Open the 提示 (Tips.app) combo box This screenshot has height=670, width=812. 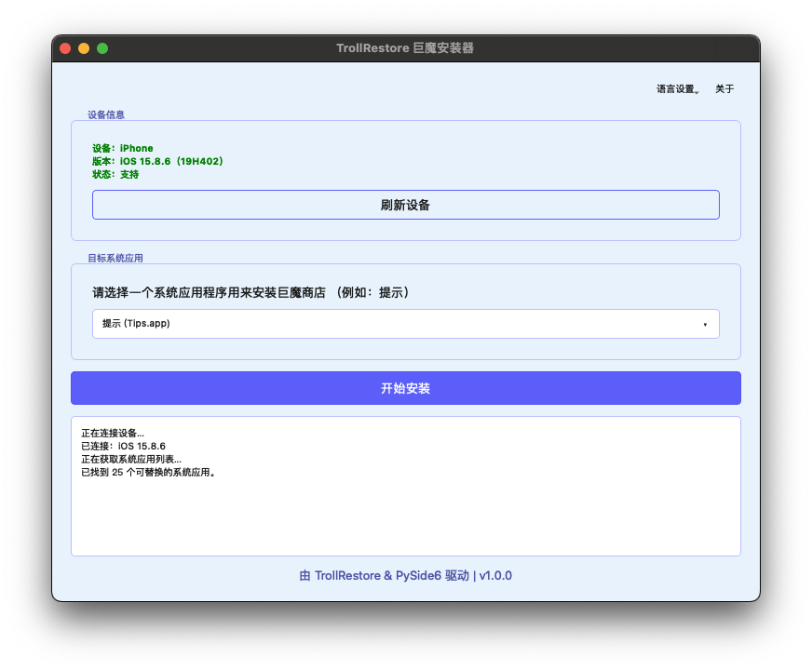[x=405, y=324]
